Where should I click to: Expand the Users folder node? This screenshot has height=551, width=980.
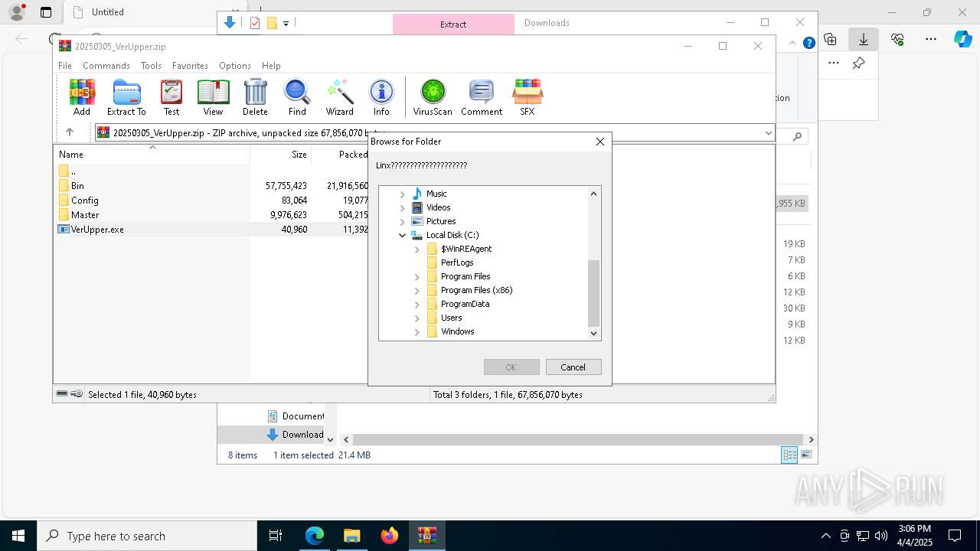pyautogui.click(x=417, y=318)
